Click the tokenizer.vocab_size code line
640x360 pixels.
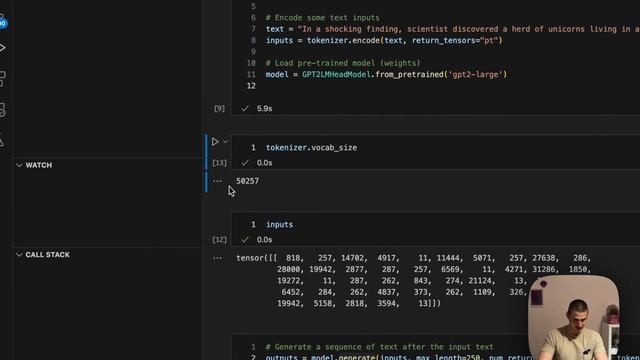click(x=311, y=148)
